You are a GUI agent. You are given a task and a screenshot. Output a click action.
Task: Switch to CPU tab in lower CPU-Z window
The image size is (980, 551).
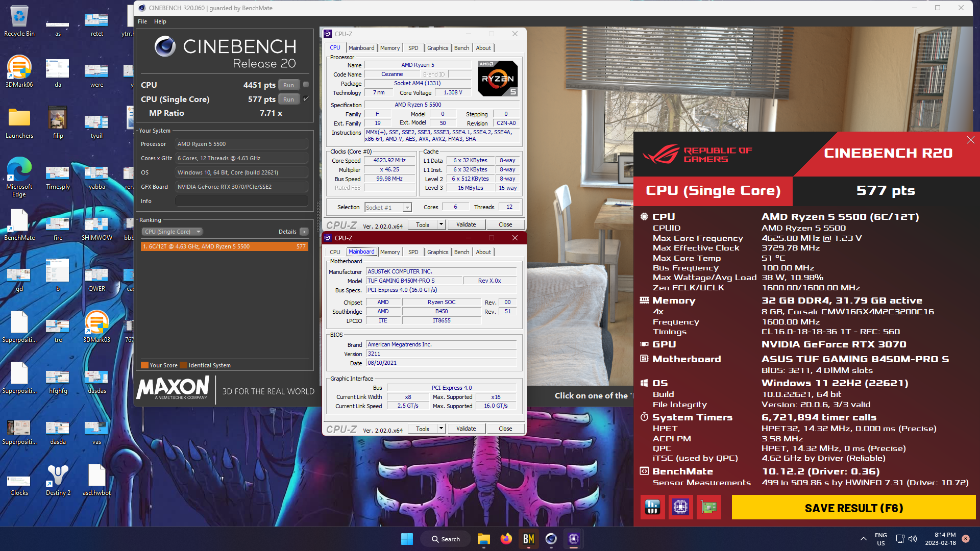tap(335, 252)
